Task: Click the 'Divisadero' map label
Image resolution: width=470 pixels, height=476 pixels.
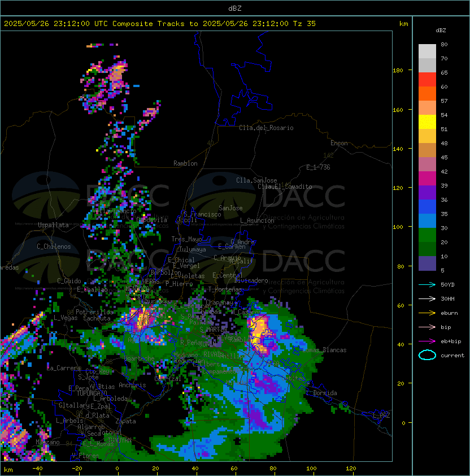Action: (251, 280)
